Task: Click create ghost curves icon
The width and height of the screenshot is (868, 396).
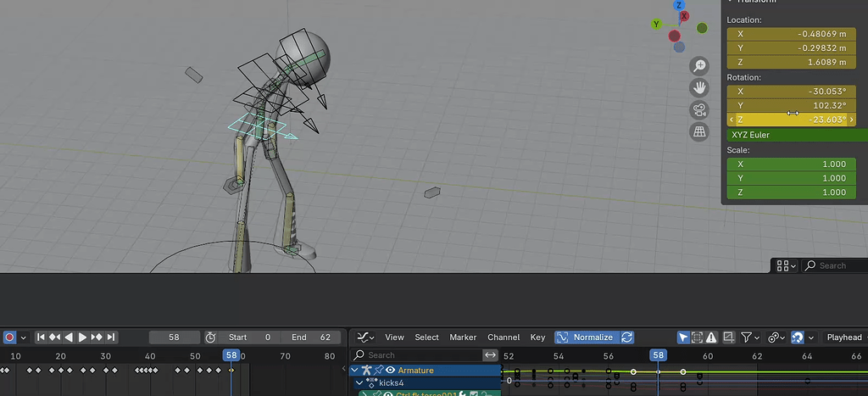Action: 729,337
